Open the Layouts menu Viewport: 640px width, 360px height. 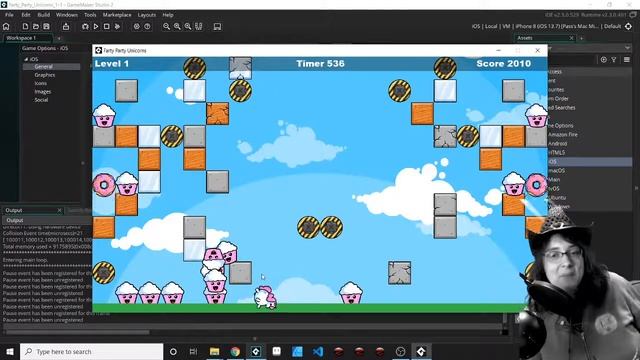(x=147, y=15)
